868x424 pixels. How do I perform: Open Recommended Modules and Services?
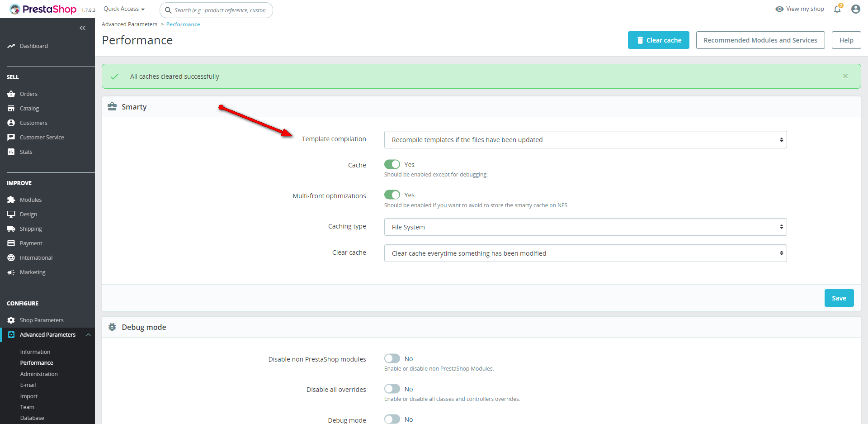(x=760, y=40)
